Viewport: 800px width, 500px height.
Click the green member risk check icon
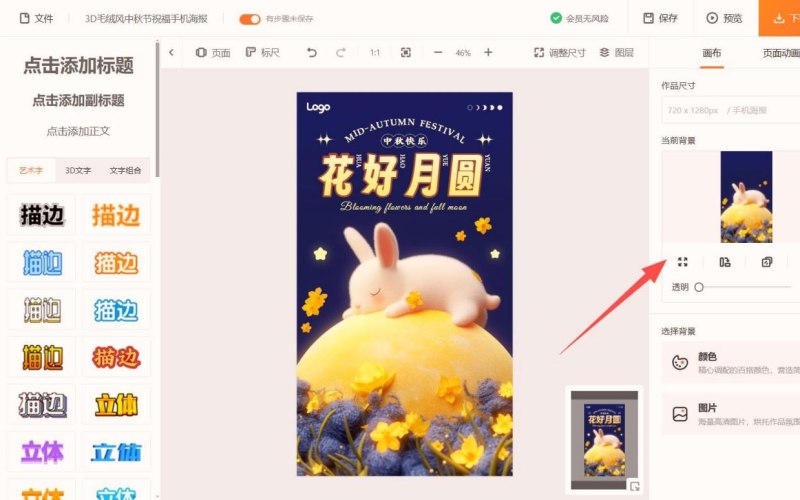tap(556, 18)
